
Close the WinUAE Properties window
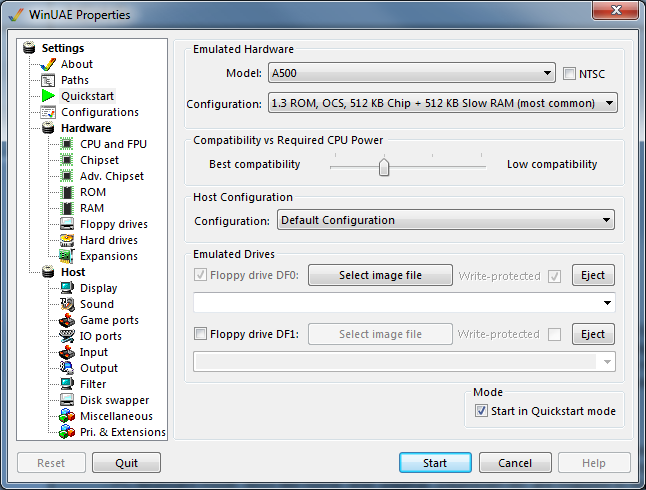tap(616, 10)
